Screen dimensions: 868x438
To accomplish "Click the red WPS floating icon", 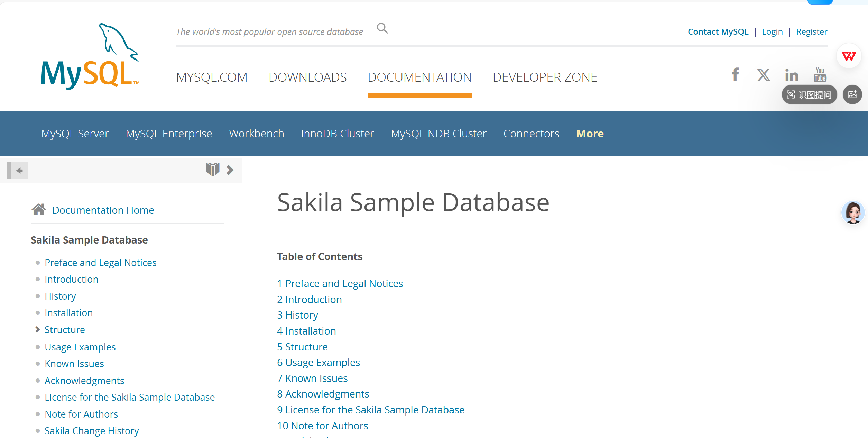I will click(849, 56).
